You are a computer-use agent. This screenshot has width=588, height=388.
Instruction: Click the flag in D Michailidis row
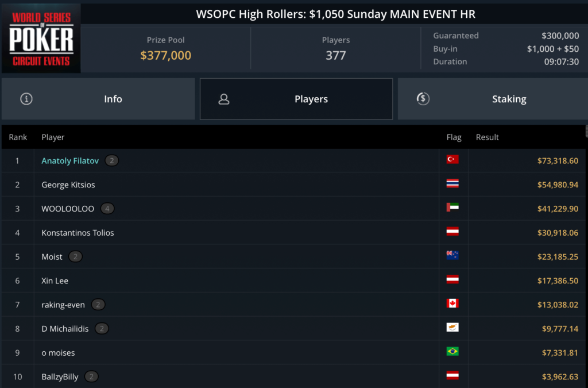(452, 328)
